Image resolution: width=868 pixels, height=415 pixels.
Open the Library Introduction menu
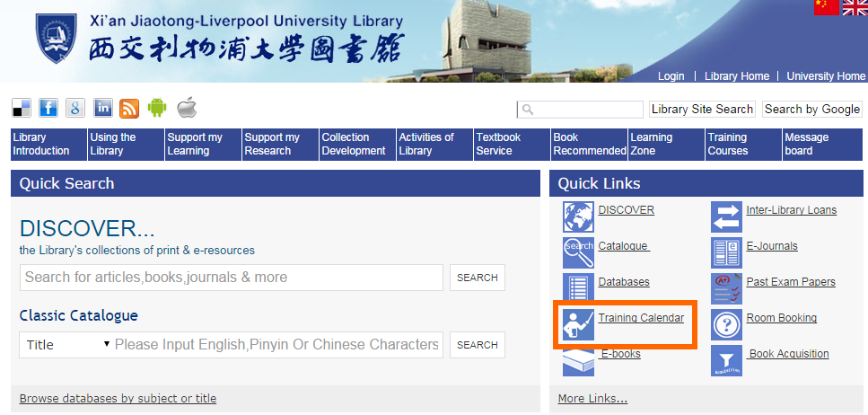48,145
